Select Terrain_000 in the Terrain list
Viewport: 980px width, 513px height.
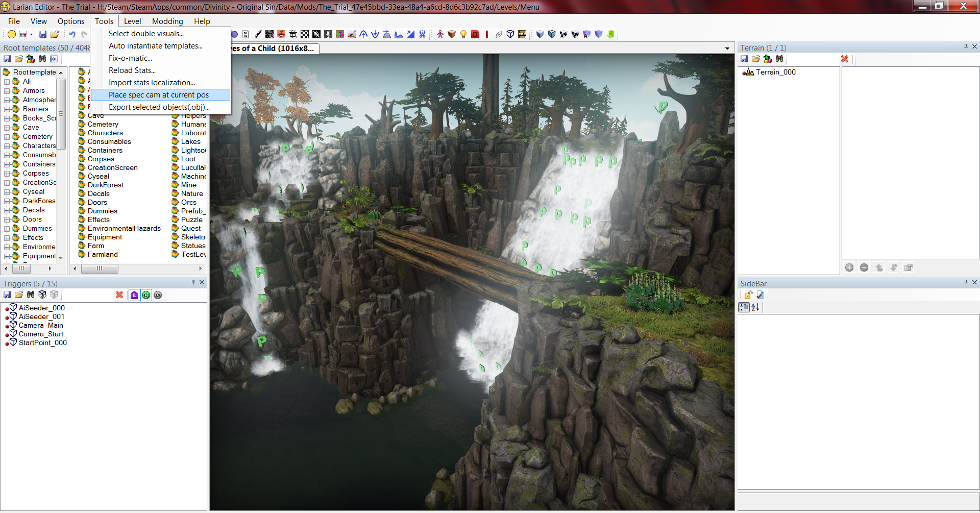tap(775, 72)
